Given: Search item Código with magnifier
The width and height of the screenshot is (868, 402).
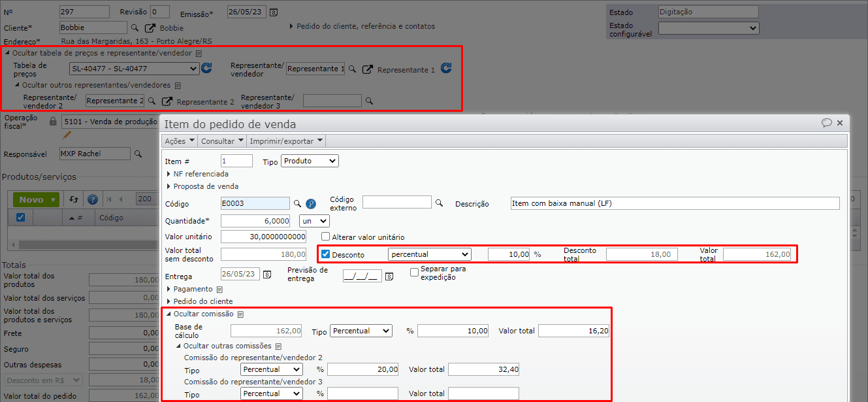Looking at the screenshot, I should [x=297, y=203].
